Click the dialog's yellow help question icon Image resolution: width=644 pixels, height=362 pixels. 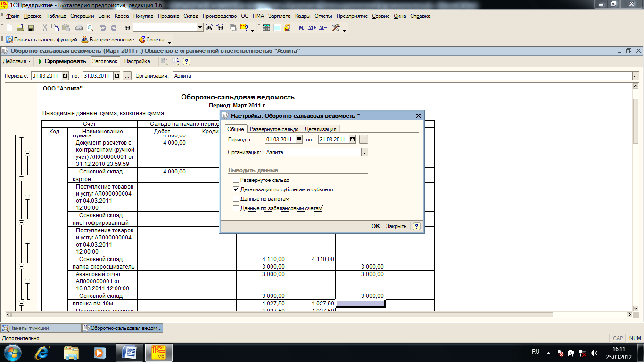coord(416,226)
